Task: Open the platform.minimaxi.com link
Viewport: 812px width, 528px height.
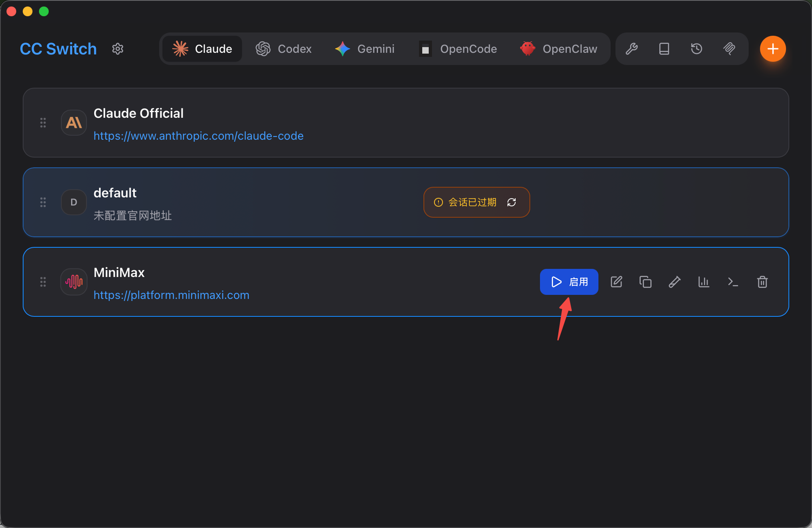Action: 171,295
